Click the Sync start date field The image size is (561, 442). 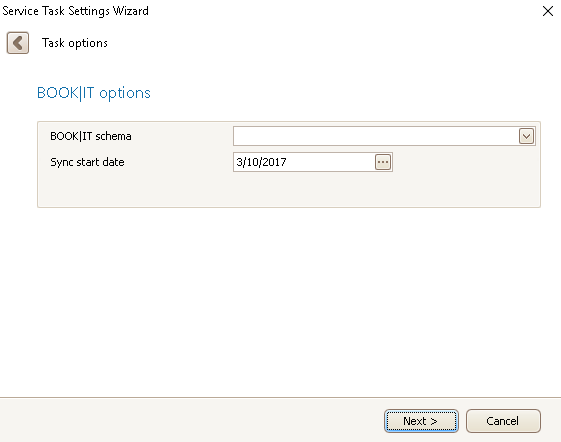pos(313,162)
